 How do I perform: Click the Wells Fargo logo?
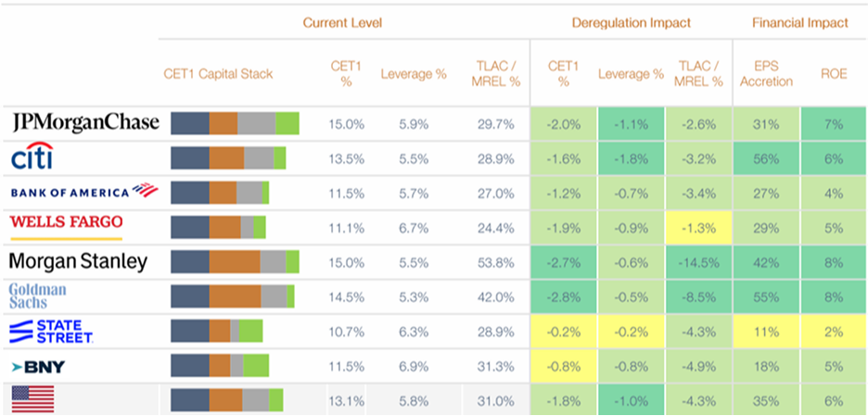point(66,224)
